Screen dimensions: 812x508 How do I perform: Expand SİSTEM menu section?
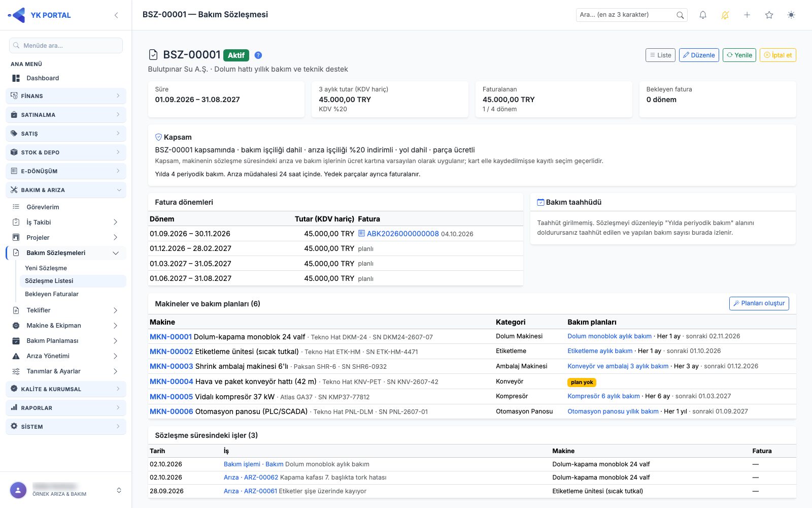pos(66,427)
